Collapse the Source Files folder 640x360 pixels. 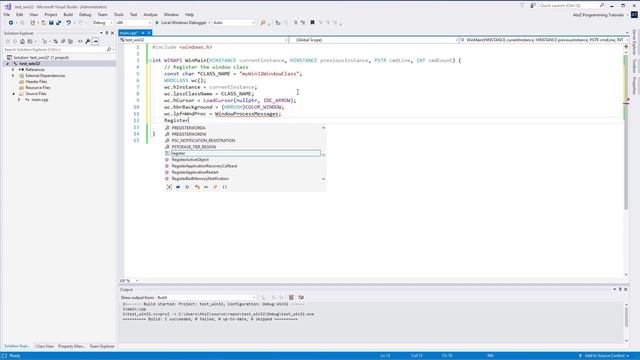(x=13, y=94)
